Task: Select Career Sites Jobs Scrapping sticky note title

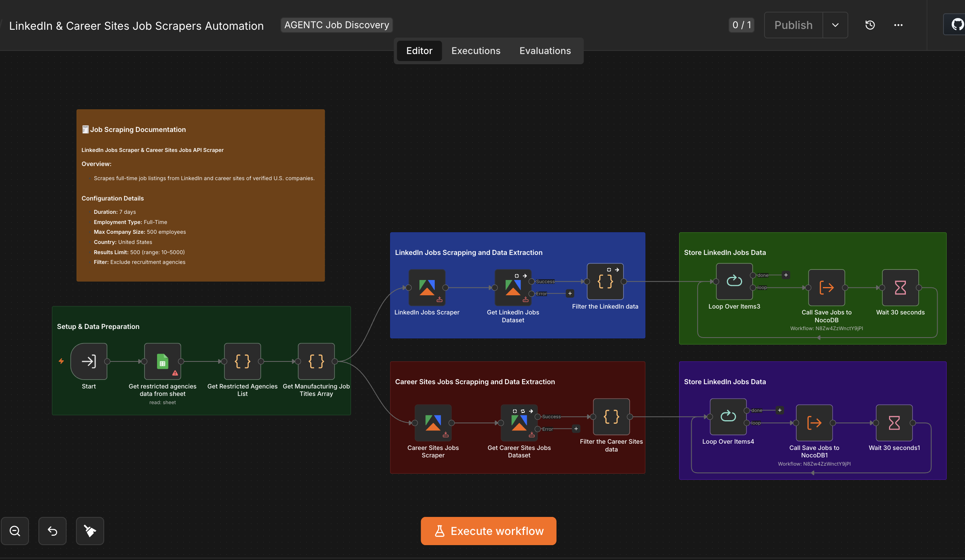Action: point(475,382)
